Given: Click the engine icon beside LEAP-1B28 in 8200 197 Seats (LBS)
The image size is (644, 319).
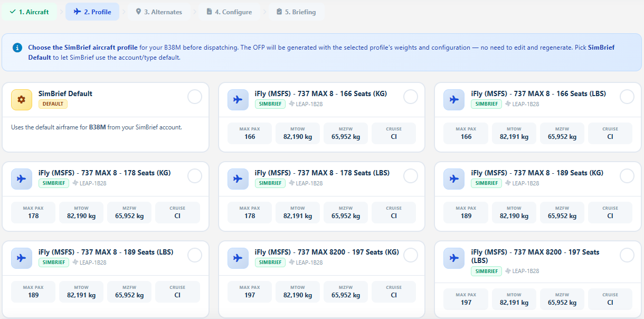Looking at the screenshot, I should [x=508, y=271].
